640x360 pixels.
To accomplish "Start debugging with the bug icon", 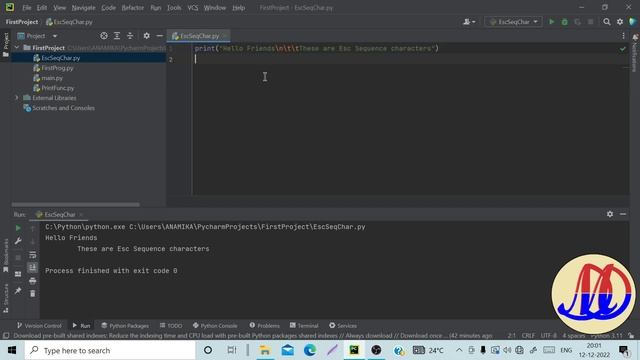I will coord(564,22).
